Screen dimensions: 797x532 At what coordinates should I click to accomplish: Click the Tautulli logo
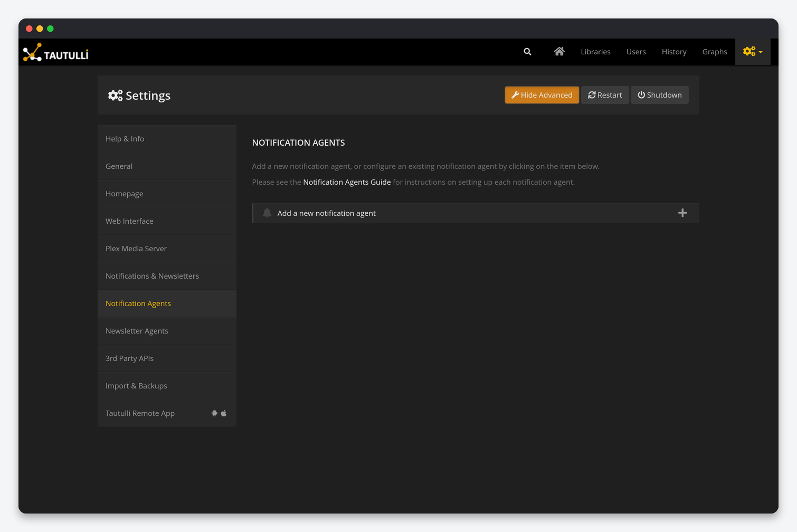(56, 52)
